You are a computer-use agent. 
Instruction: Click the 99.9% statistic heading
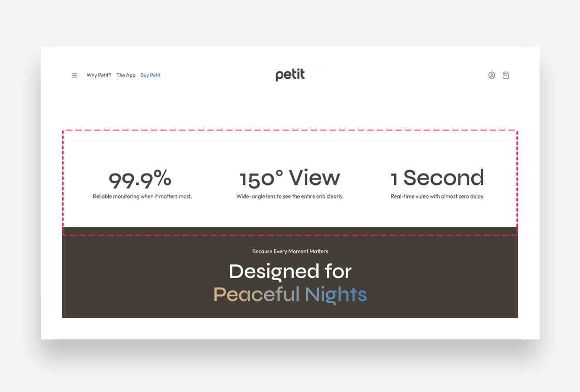(x=140, y=178)
